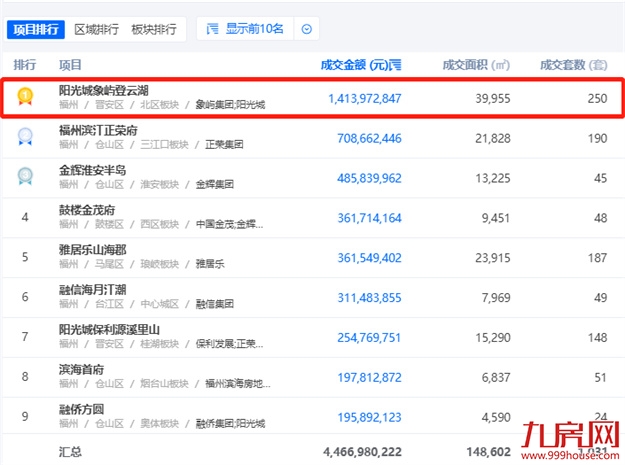Image resolution: width=625 pixels, height=465 pixels.
Task: Click developer 正荣集团 under 福州滨江正荣府
Action: pyautogui.click(x=224, y=145)
